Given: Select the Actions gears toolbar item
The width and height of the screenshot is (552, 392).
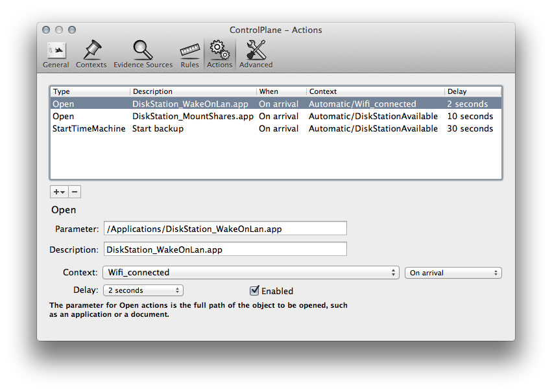Looking at the screenshot, I should [x=219, y=54].
